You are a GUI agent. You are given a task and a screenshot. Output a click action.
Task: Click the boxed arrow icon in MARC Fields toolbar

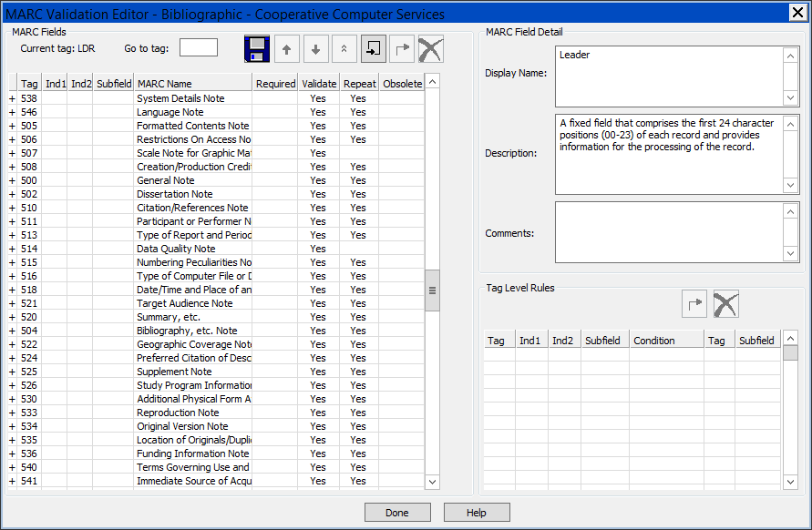tap(374, 49)
